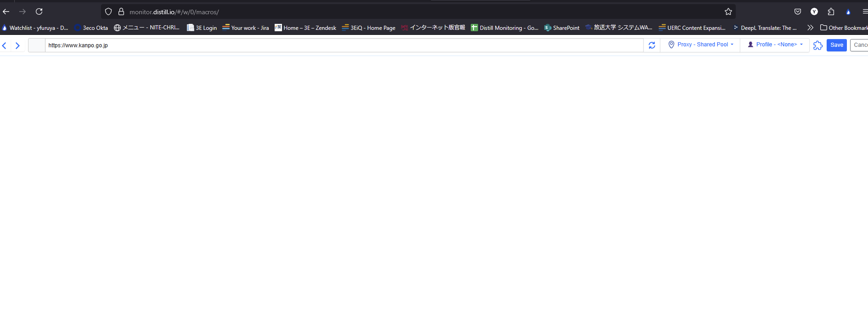Open Watchlist - yfuruya bookmark

(x=35, y=28)
